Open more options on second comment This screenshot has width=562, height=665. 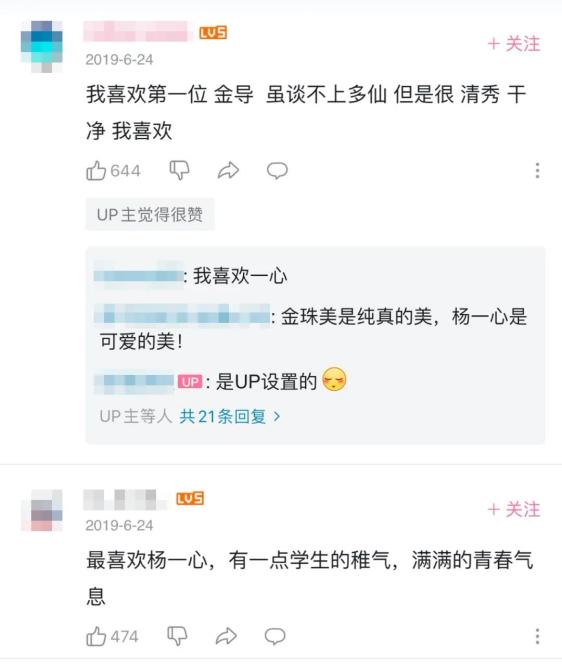[537, 636]
